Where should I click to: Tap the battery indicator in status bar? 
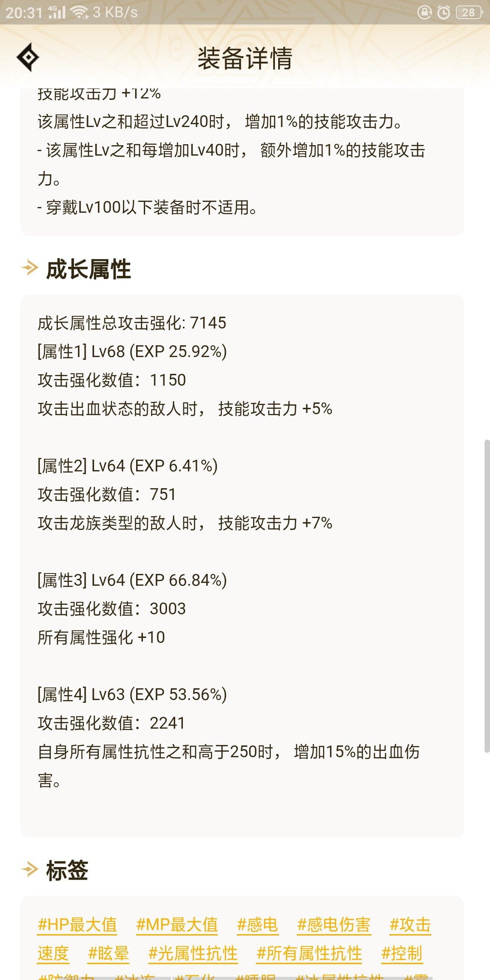point(469,12)
